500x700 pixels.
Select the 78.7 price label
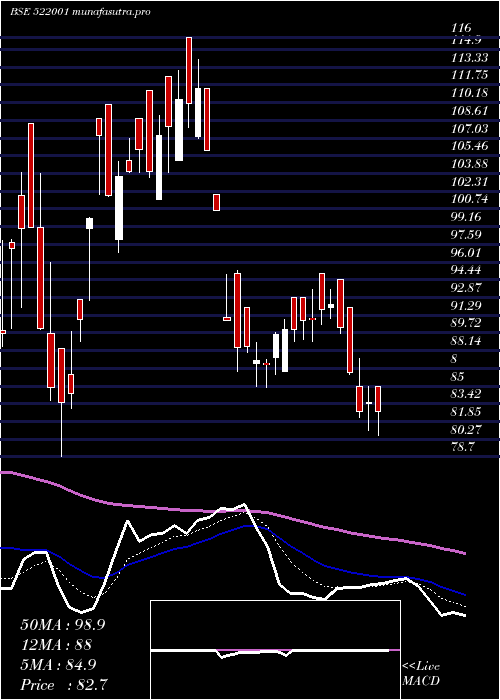click(x=463, y=447)
